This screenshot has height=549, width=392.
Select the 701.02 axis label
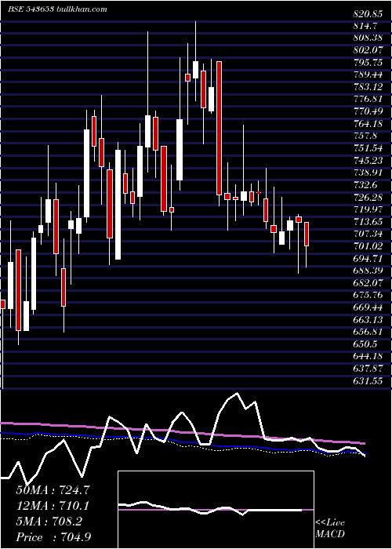point(367,246)
